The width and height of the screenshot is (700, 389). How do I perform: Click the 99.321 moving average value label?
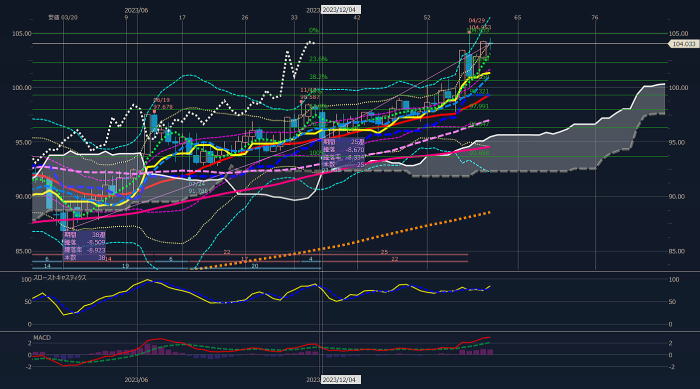479,91
